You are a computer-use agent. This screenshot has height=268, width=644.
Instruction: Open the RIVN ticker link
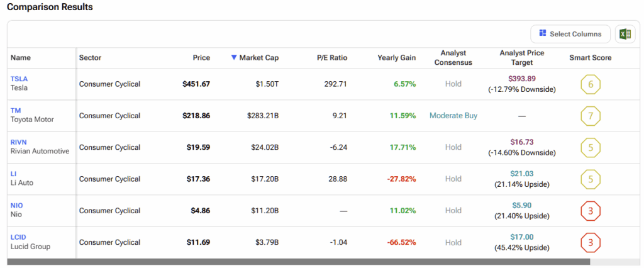click(x=19, y=142)
